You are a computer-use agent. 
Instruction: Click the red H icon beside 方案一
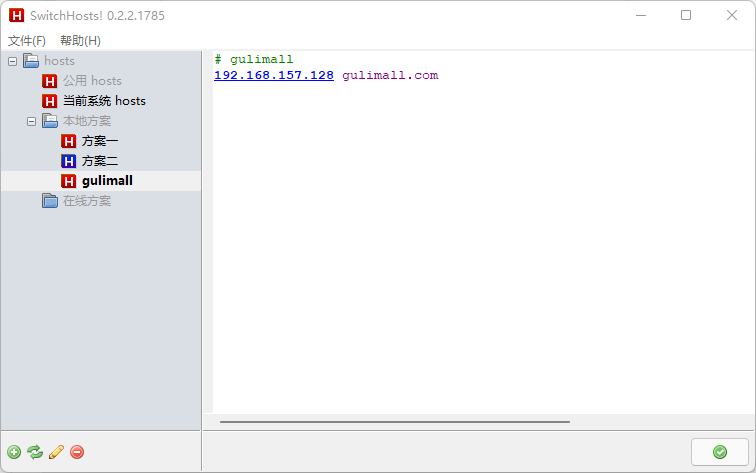[x=68, y=141]
